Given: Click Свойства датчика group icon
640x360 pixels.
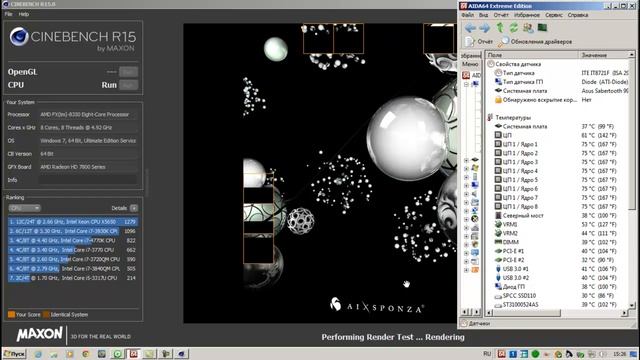Looking at the screenshot, I should click(491, 64).
